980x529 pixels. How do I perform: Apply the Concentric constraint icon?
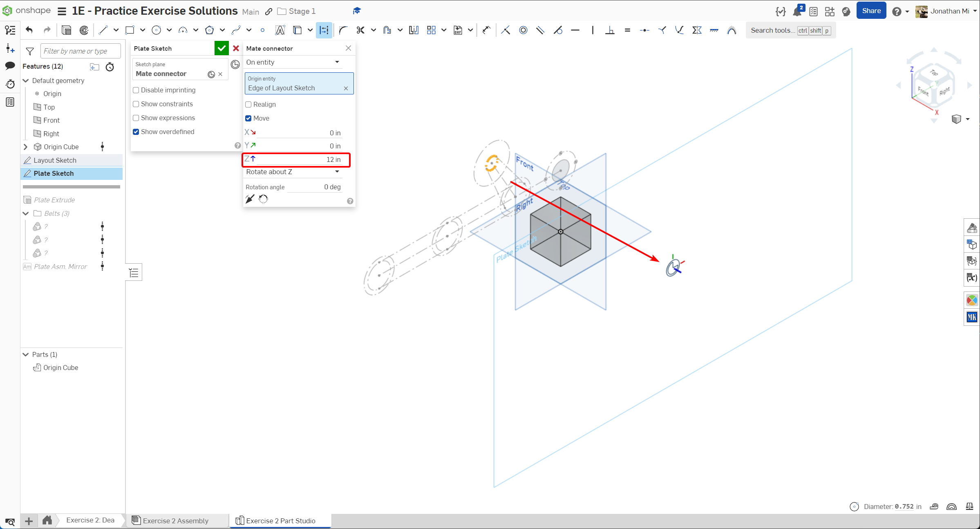[523, 30]
